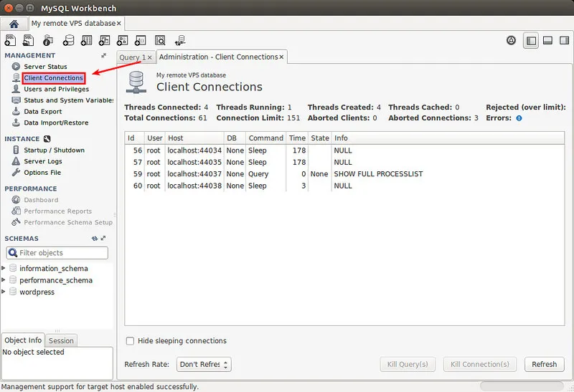Viewport: 574px width, 392px height.
Task: Expand the wordpress schema tree
Action: pos(4,292)
